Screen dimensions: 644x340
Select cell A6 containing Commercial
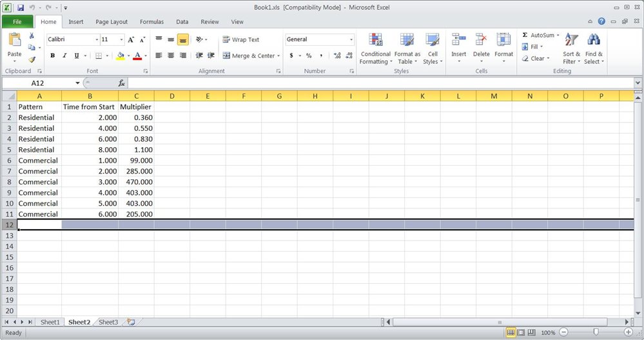pyautogui.click(x=39, y=161)
